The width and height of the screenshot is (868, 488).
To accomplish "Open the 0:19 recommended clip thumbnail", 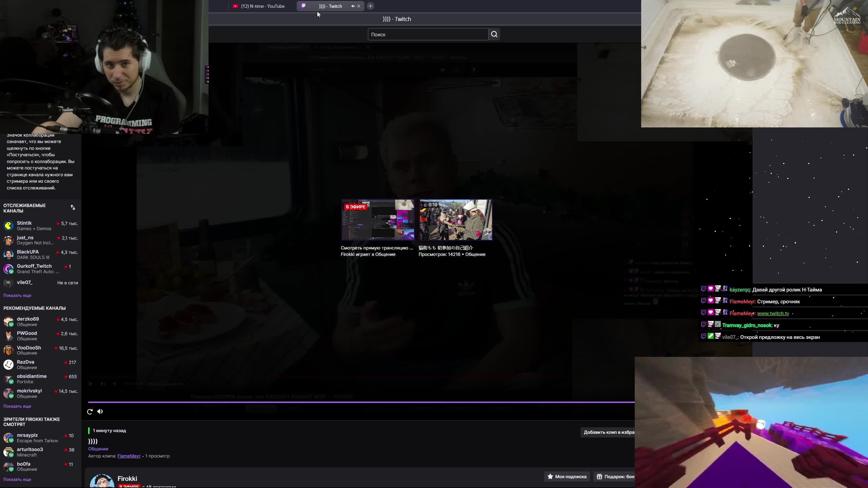I will click(456, 220).
